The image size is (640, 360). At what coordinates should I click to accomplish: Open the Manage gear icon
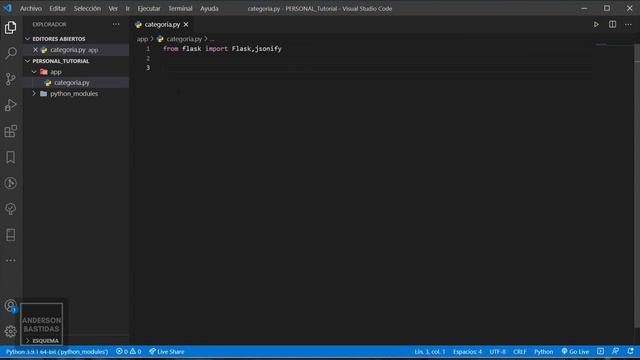coord(11,331)
